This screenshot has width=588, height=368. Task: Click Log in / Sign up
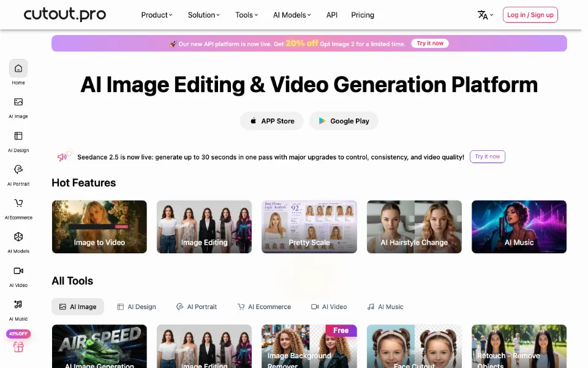pos(530,15)
